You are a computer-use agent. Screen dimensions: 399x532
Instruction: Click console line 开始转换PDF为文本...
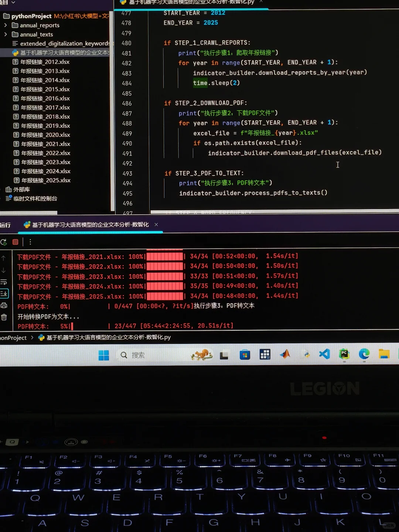pyautogui.click(x=48, y=317)
